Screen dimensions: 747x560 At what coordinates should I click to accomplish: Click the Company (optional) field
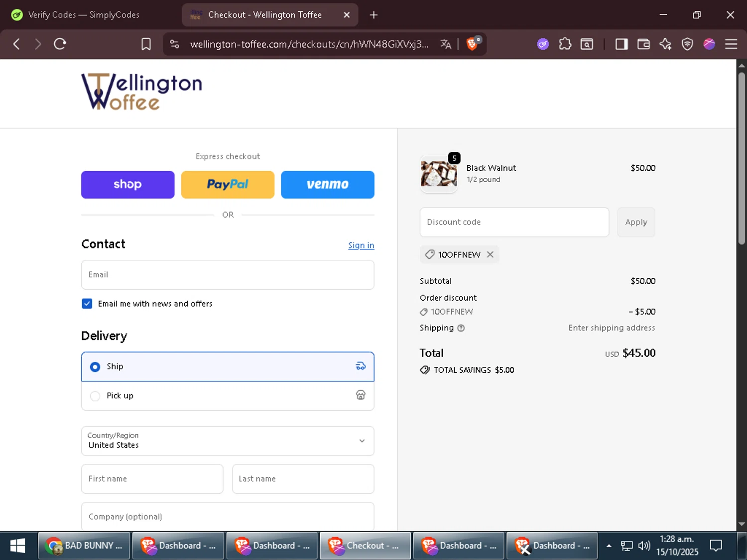point(228,517)
